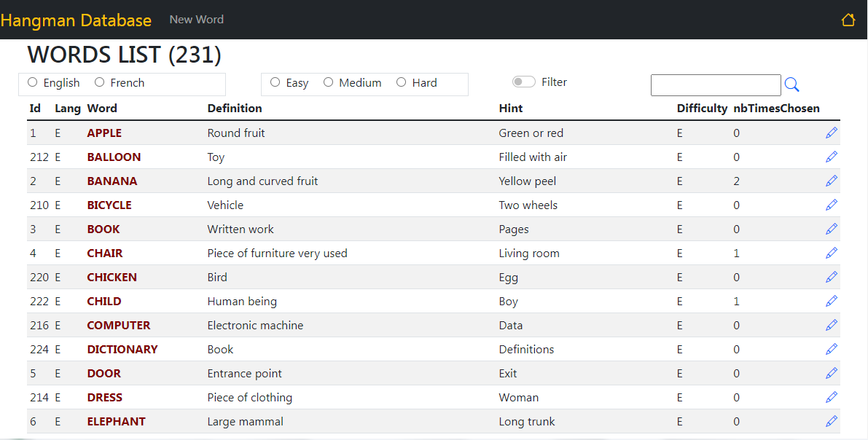Click the nbTimesChosen column header
This screenshot has width=868, height=440.
coord(776,109)
